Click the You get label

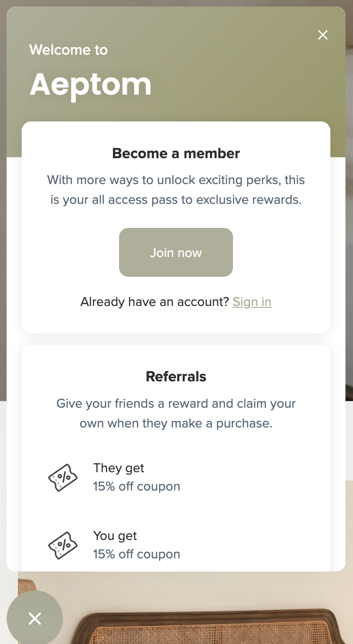(x=115, y=536)
